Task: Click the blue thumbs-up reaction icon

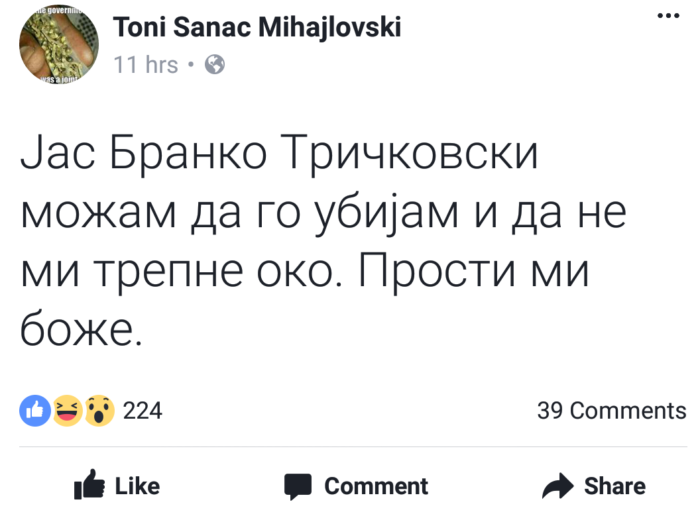Action: click(35, 410)
